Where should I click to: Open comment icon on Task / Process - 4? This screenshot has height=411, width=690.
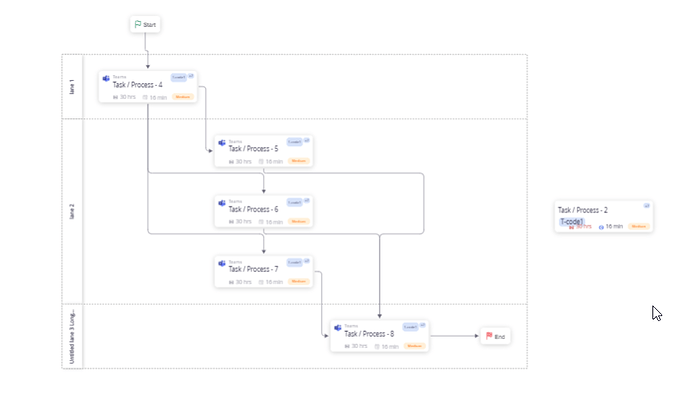click(x=192, y=75)
